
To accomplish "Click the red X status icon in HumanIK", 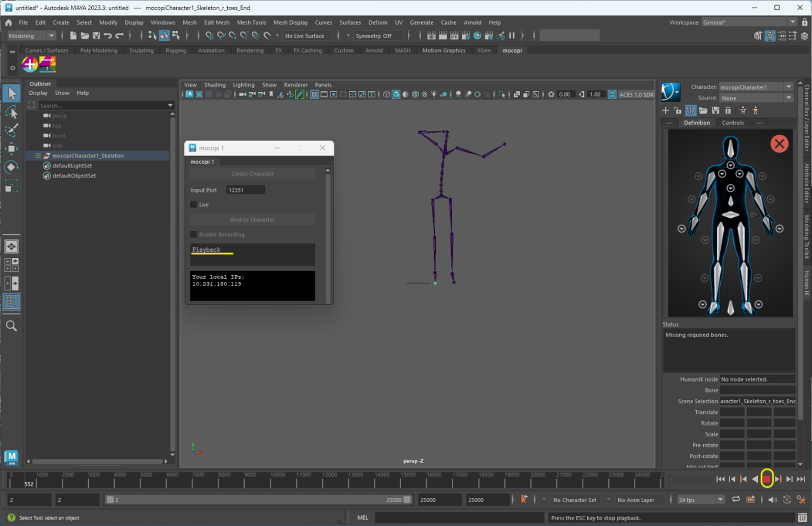I will [779, 143].
